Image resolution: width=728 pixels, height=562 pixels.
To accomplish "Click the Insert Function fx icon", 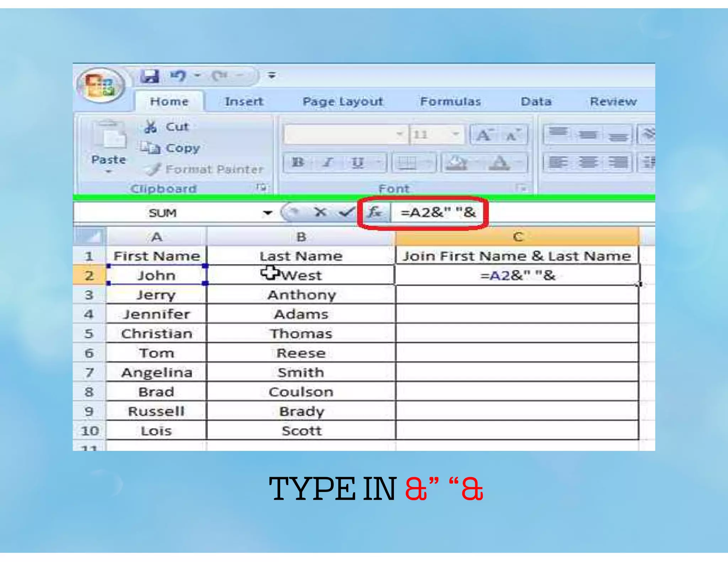I will coord(375,212).
